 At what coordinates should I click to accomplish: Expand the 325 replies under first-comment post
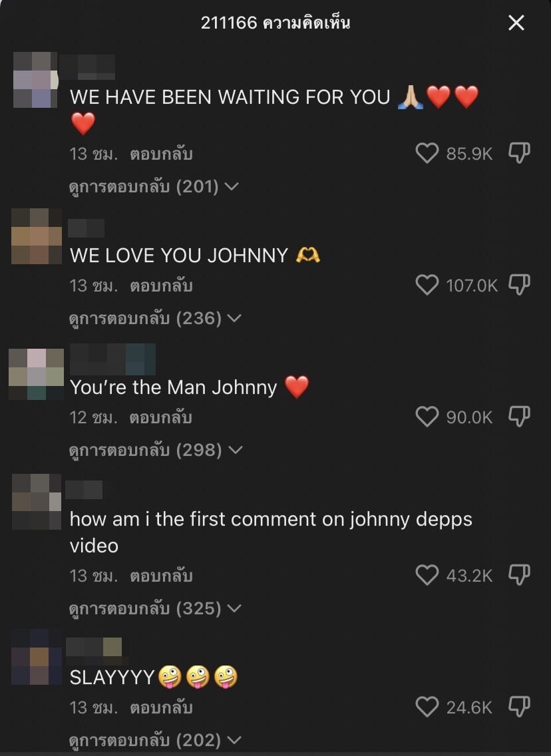click(155, 608)
